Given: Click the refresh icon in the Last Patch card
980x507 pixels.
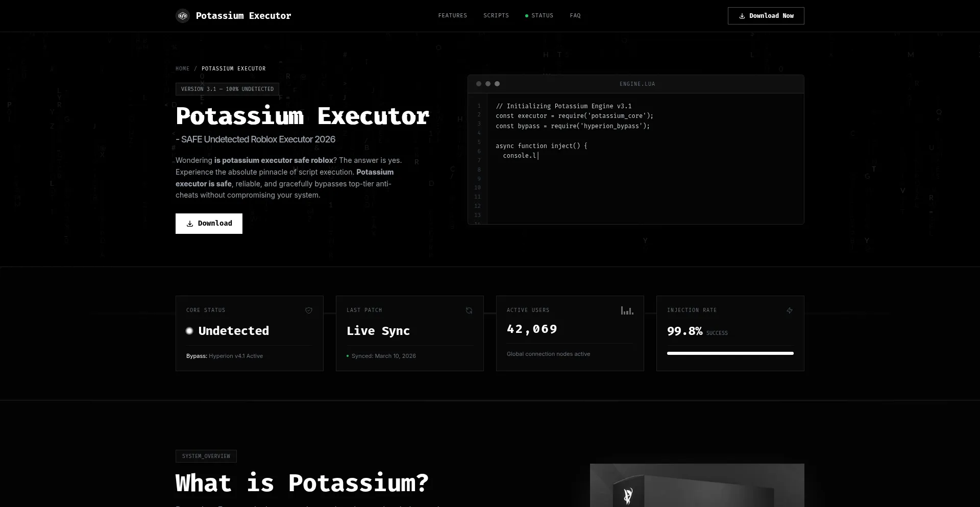Looking at the screenshot, I should coord(469,310).
